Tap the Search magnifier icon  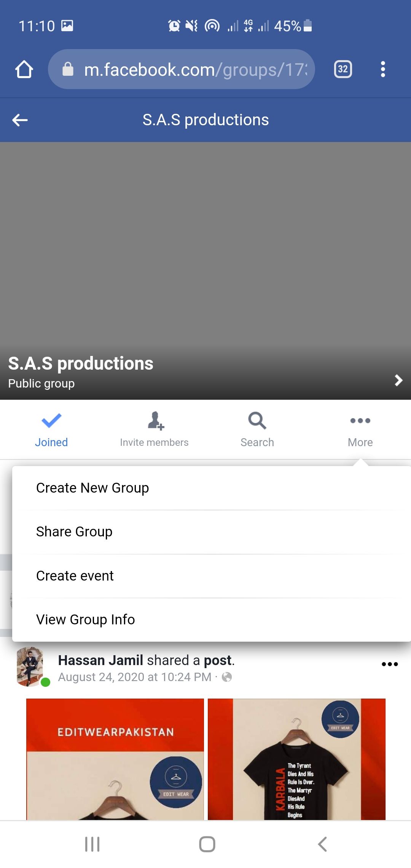point(257,421)
